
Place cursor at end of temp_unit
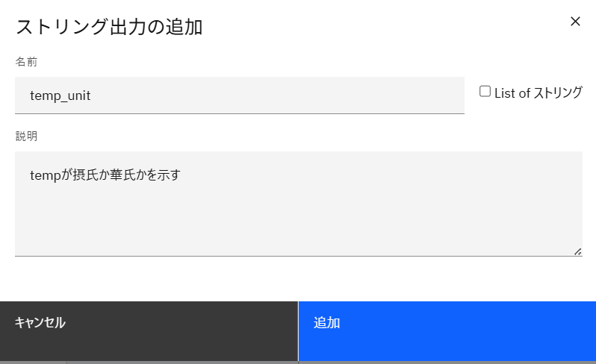point(92,95)
